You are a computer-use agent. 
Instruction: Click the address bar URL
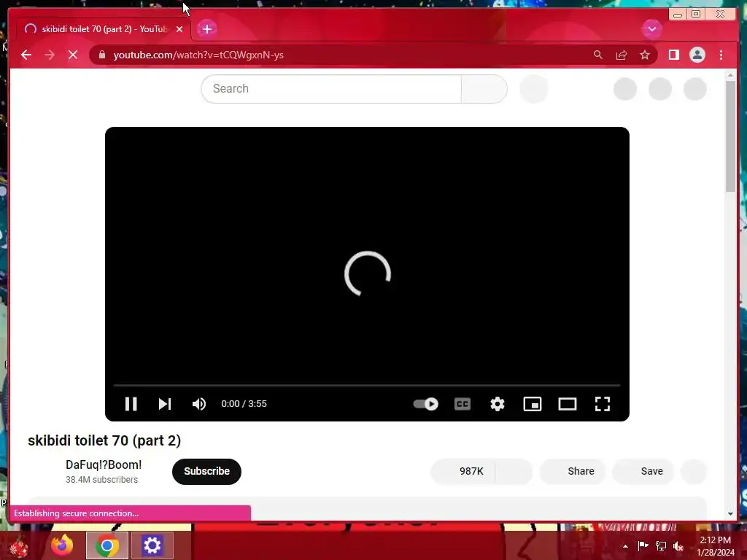point(198,55)
